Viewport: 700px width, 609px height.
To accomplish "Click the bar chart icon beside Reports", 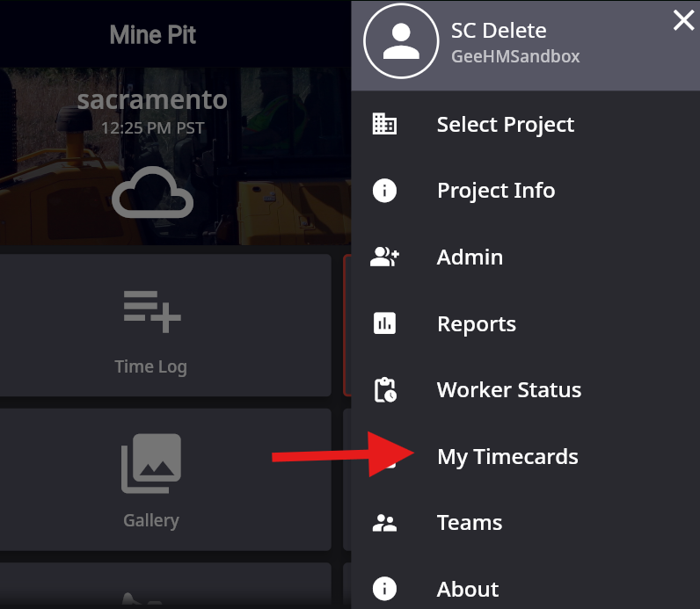I will click(384, 324).
